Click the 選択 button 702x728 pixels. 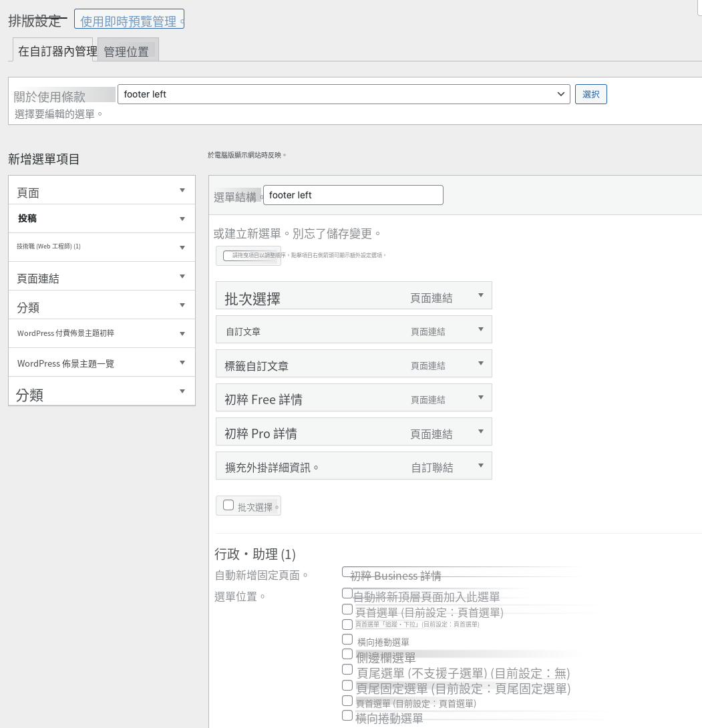click(590, 94)
